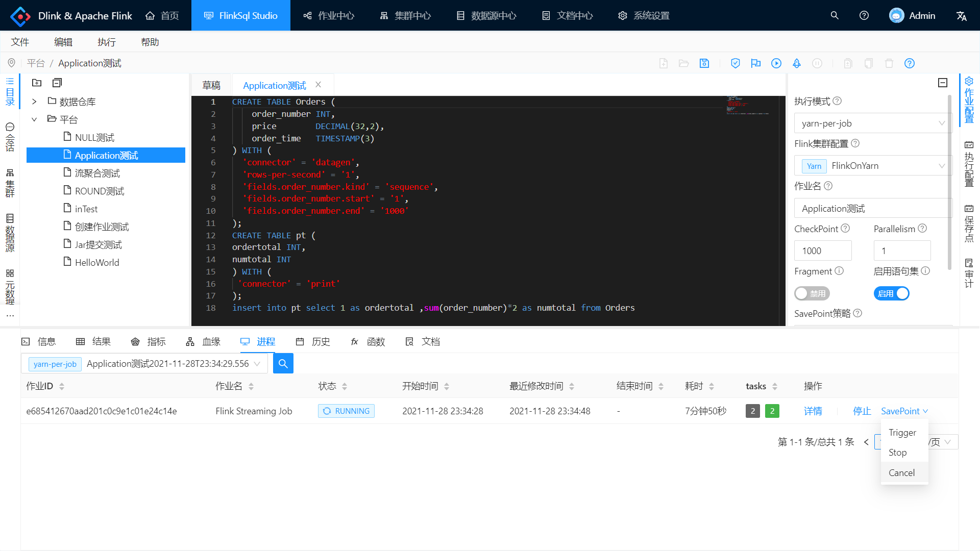Click the 详情 link for running job

click(813, 411)
